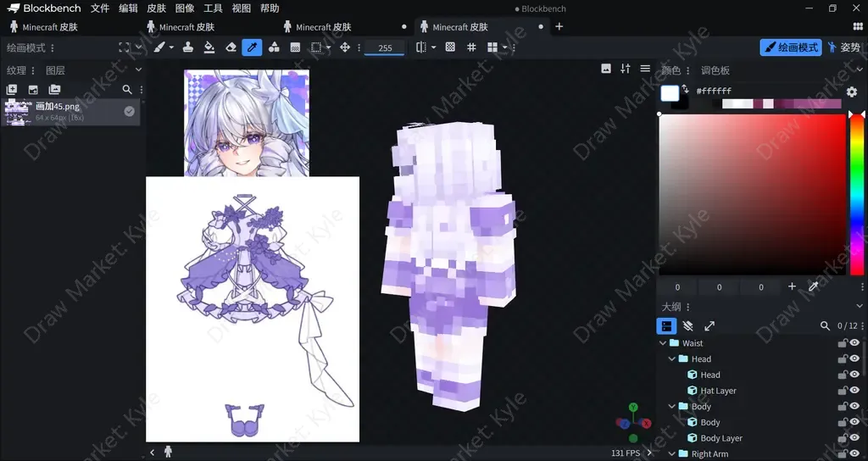Collapse the 颜色 panel chevron
The image size is (868, 461).
pos(860,69)
